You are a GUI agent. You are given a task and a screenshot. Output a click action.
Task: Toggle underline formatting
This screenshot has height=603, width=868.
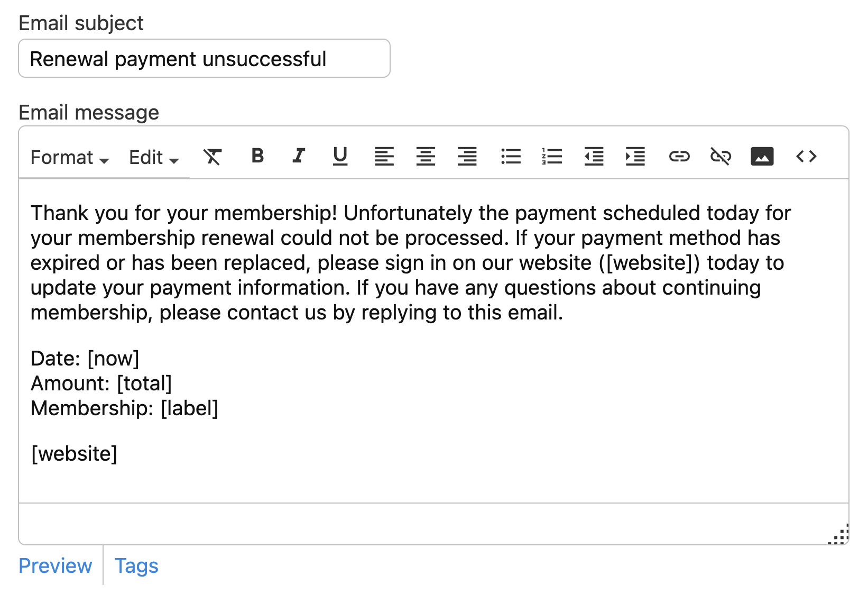340,156
